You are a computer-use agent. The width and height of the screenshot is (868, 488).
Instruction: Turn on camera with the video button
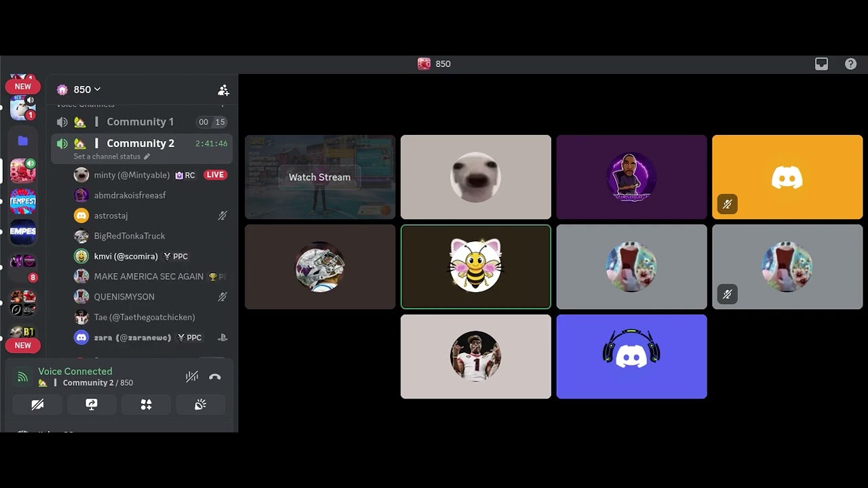coord(37,405)
